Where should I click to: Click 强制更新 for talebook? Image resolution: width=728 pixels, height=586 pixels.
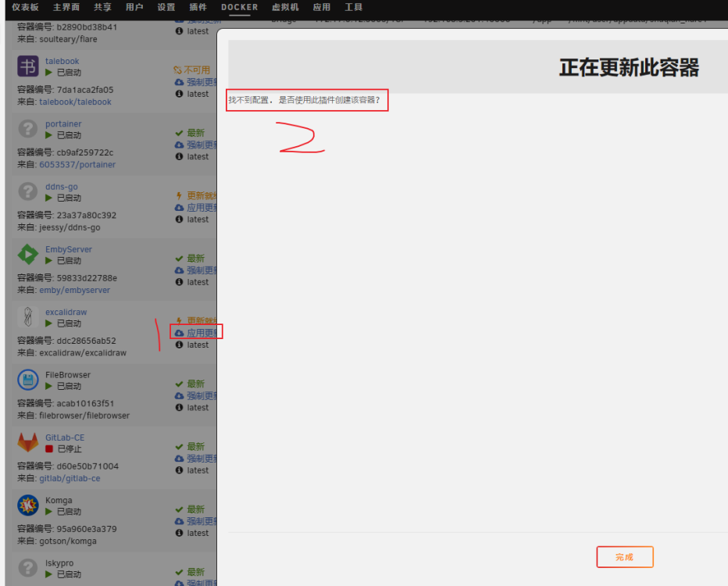(x=196, y=82)
